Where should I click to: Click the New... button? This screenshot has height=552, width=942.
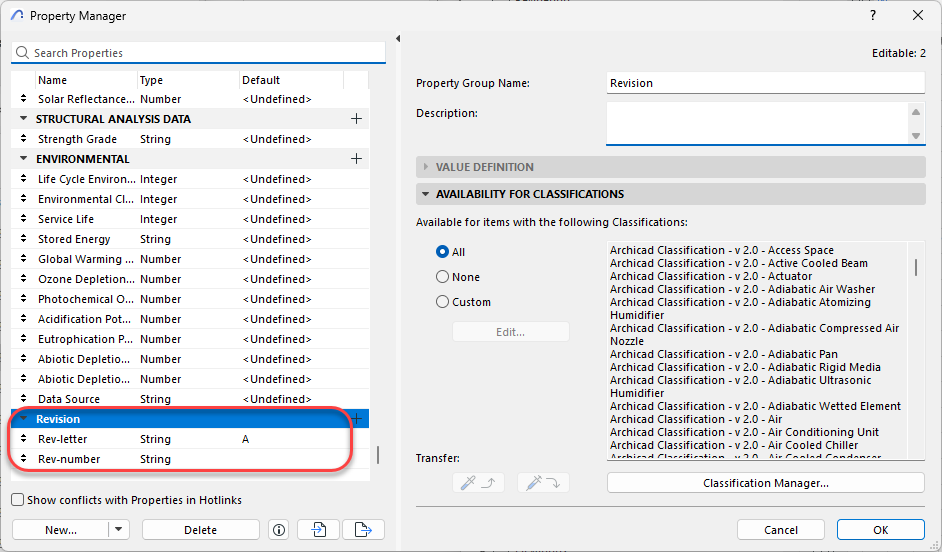[x=61, y=530]
